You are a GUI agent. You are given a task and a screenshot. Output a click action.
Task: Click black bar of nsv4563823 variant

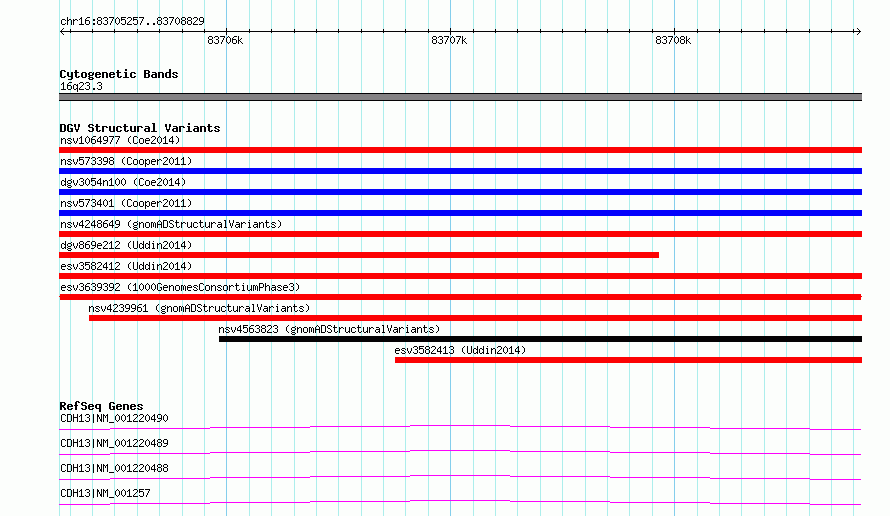pyautogui.click(x=540, y=339)
